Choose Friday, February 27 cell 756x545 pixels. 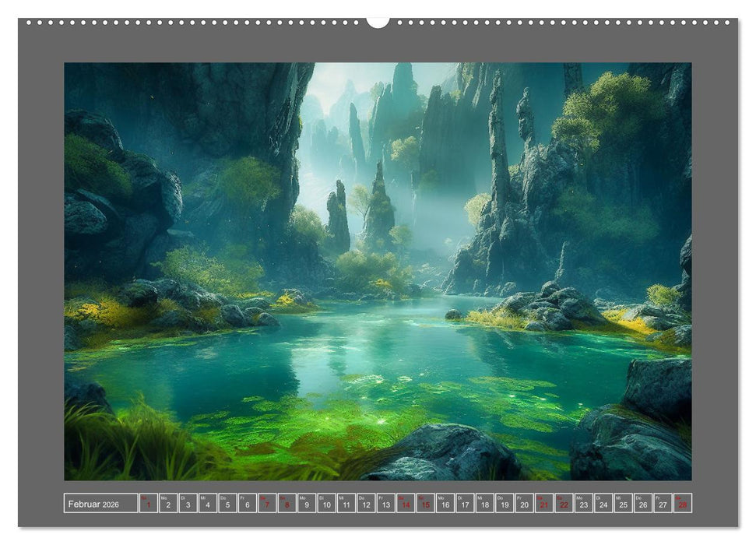663,504
